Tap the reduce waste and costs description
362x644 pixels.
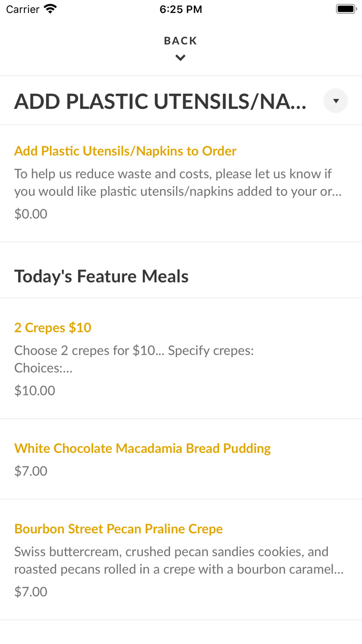click(177, 183)
